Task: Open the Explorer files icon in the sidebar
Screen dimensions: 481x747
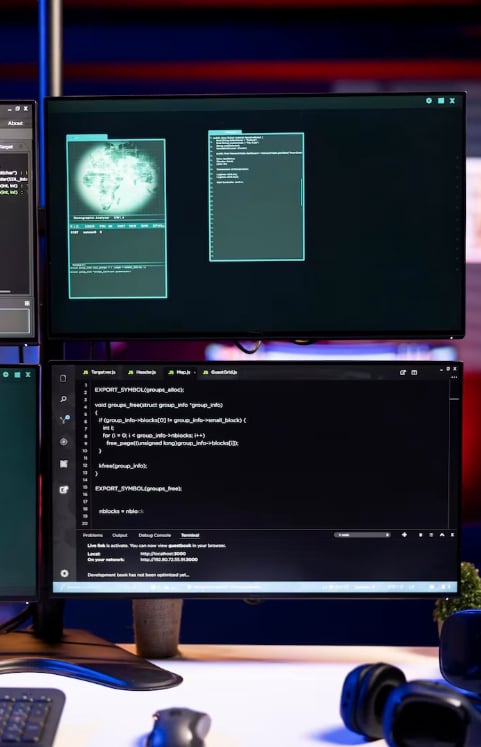Action: 63,378
